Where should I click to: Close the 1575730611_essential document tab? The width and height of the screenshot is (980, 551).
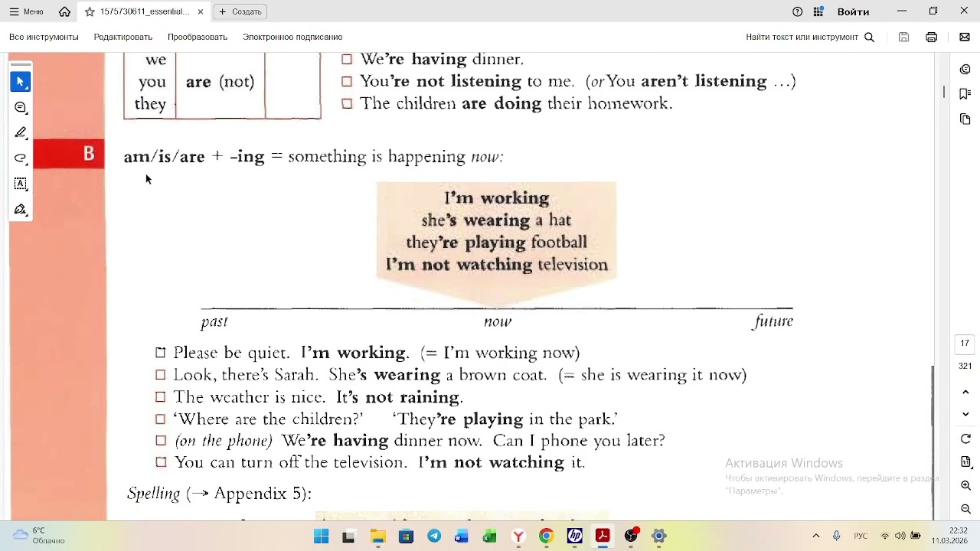click(x=201, y=11)
